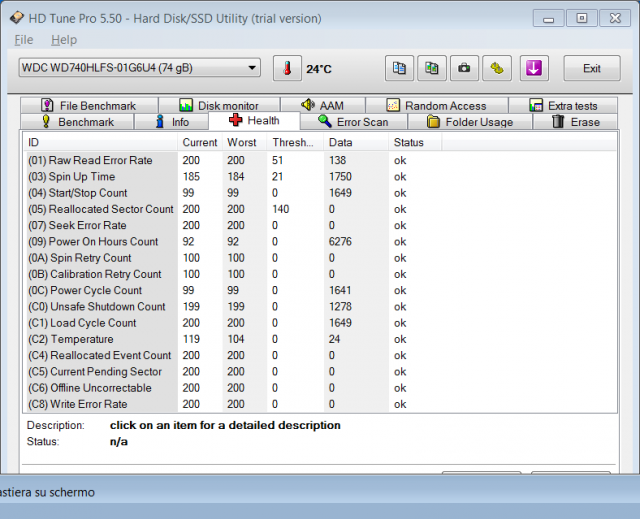Click the thermometer temperature icon
This screenshot has height=519, width=640.
pos(287,68)
